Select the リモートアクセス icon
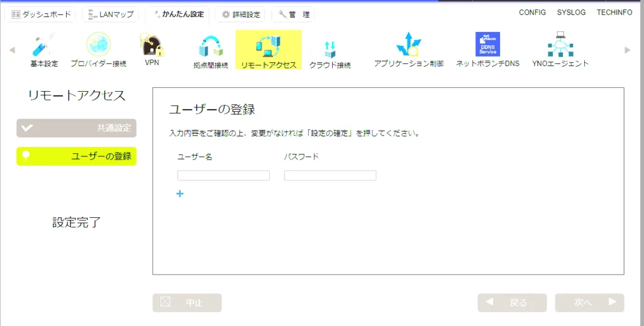 point(269,50)
